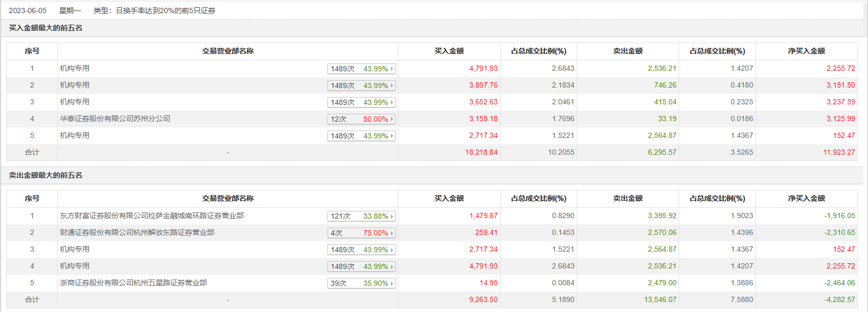Click 机构专用 in the row with net 3,237.59
The image size is (868, 312).
[x=75, y=102]
